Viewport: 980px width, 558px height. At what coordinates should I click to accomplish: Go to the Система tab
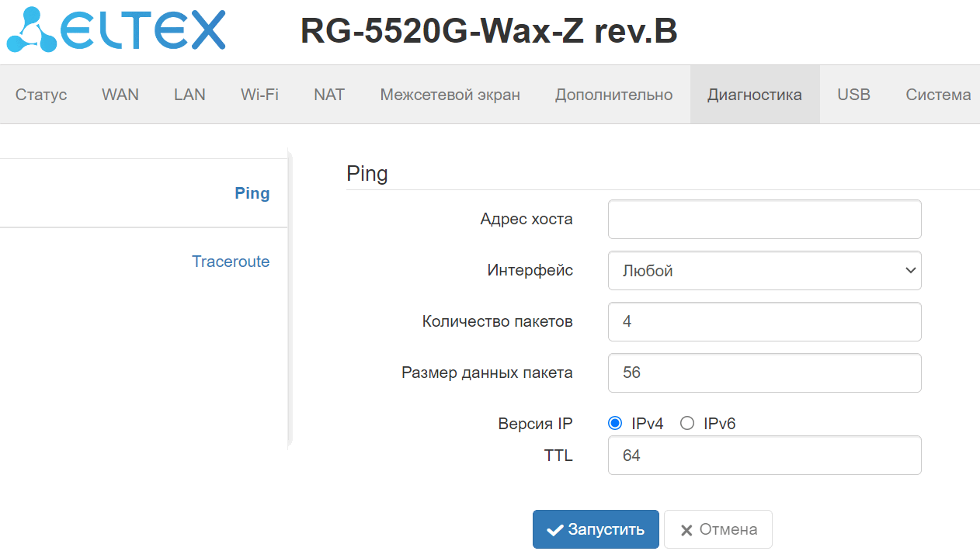coord(938,95)
